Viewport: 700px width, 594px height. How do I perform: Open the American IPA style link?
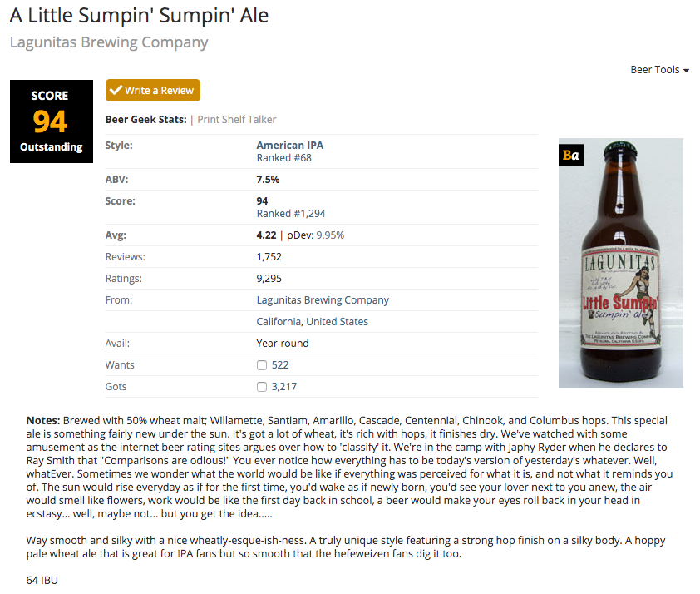click(289, 146)
